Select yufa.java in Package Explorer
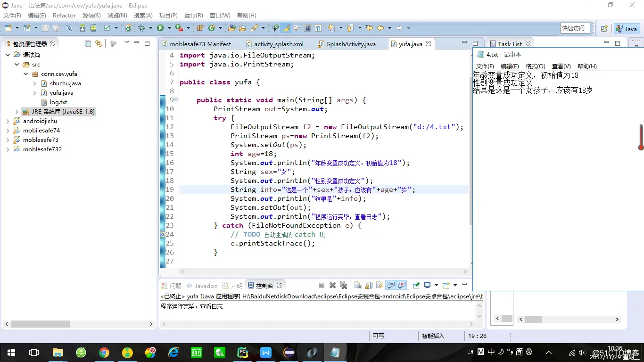 pos(61,93)
